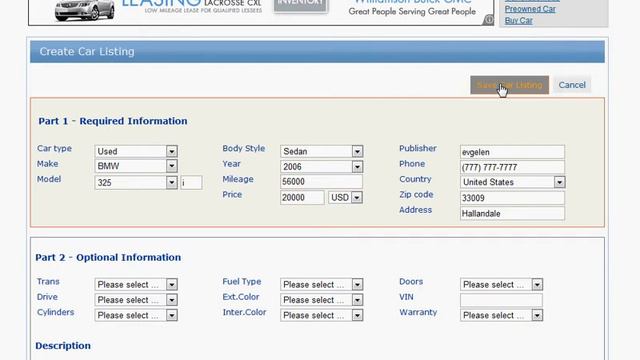640x360 pixels.
Task: Click the car image in banner ad
Action: tap(84, 10)
